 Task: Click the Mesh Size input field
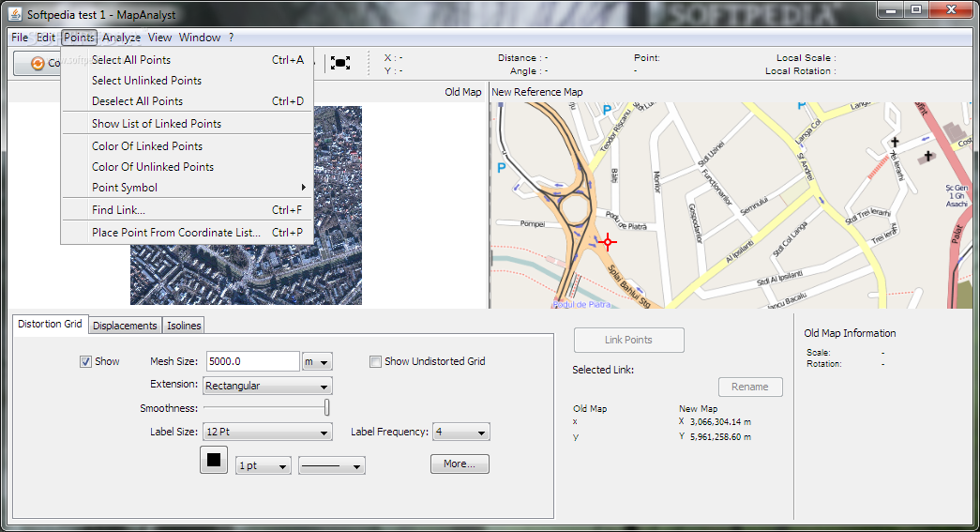(252, 361)
